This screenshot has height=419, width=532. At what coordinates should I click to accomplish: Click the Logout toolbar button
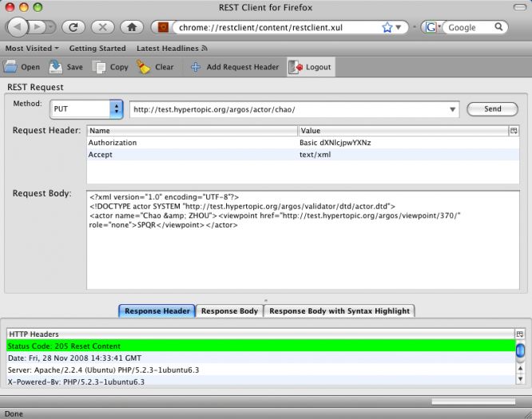tap(310, 67)
